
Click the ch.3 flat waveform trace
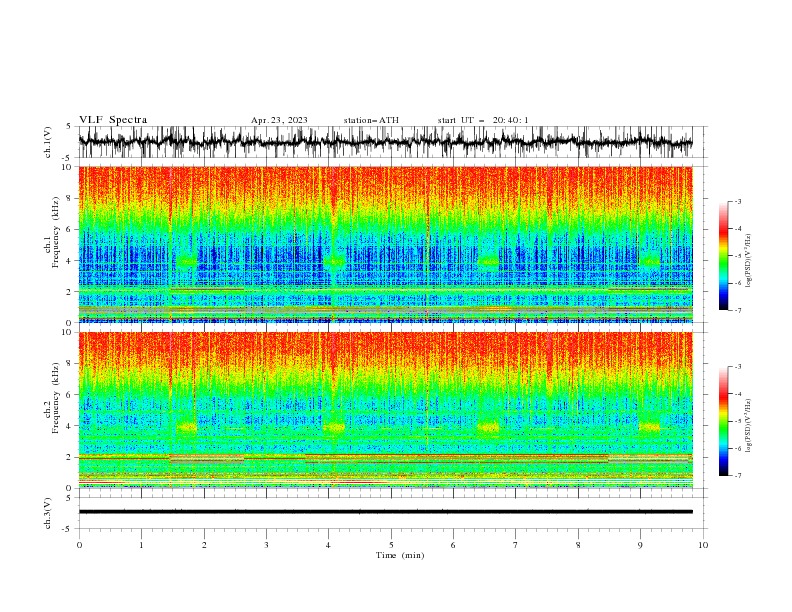(x=385, y=512)
